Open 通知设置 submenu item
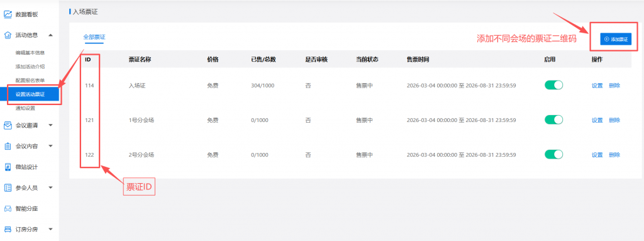 25,109
